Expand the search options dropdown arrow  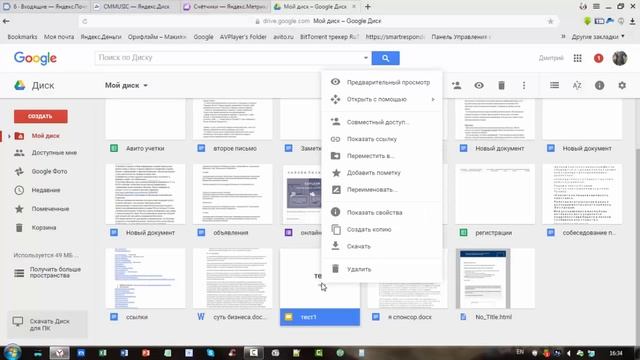[x=365, y=58]
